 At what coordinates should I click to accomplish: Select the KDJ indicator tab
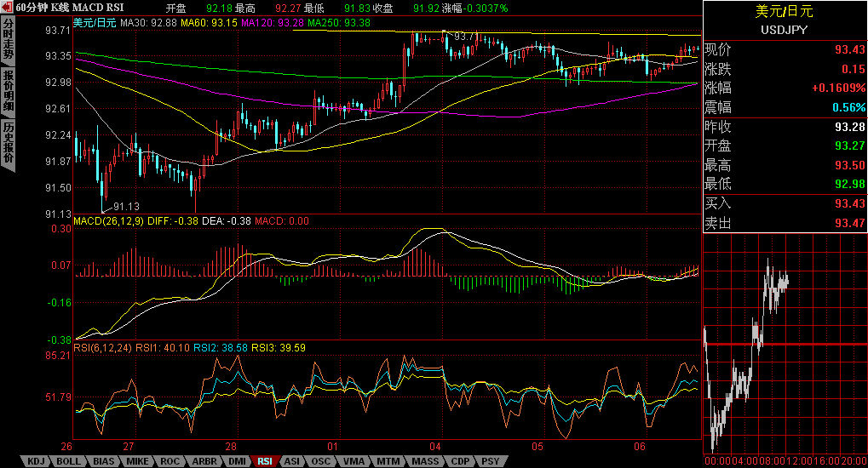tap(36, 461)
